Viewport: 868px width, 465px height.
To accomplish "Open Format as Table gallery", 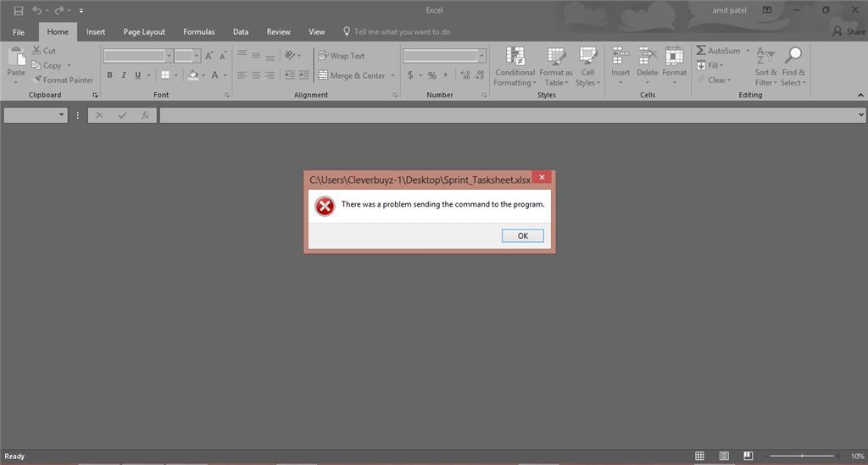I will point(556,67).
